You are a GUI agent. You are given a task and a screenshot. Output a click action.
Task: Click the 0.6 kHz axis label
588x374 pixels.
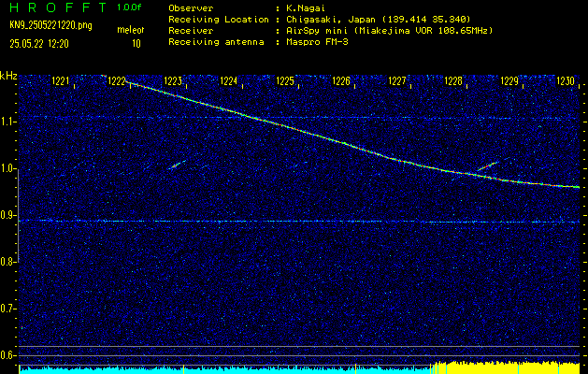click(x=7, y=355)
